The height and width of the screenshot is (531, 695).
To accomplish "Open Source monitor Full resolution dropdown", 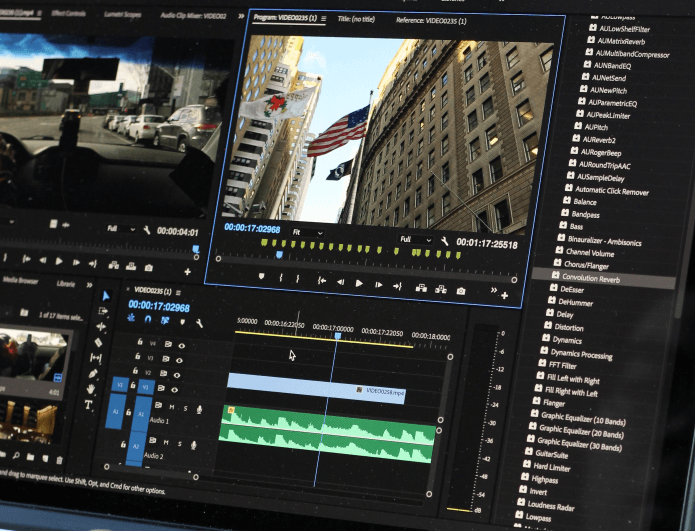I will 121,229.
